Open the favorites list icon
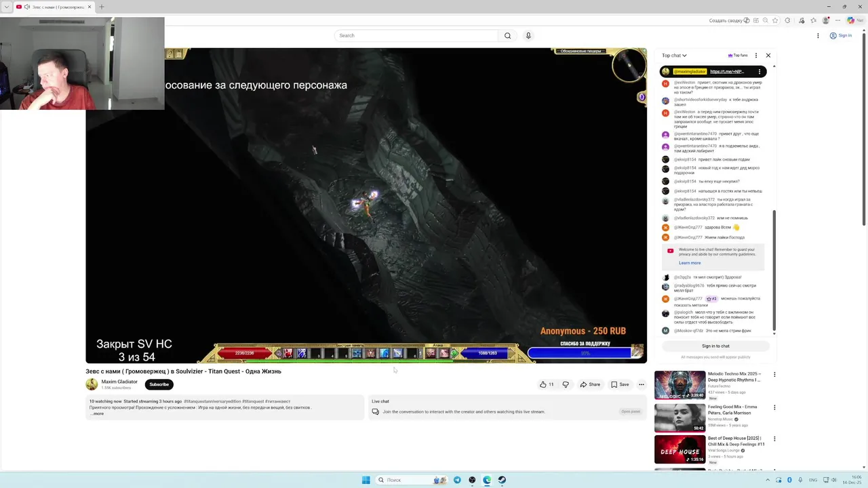Viewport: 868px width, 488px height. click(814, 20)
